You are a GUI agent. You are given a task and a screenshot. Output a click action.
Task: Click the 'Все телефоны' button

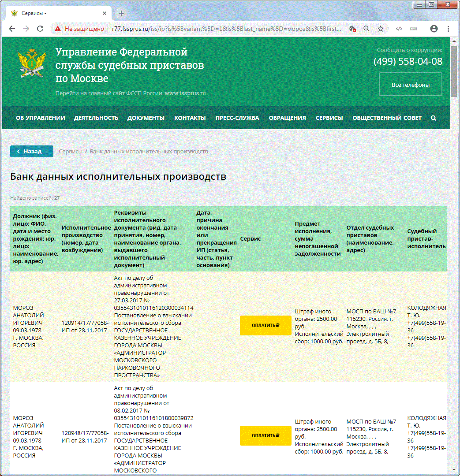pos(411,84)
